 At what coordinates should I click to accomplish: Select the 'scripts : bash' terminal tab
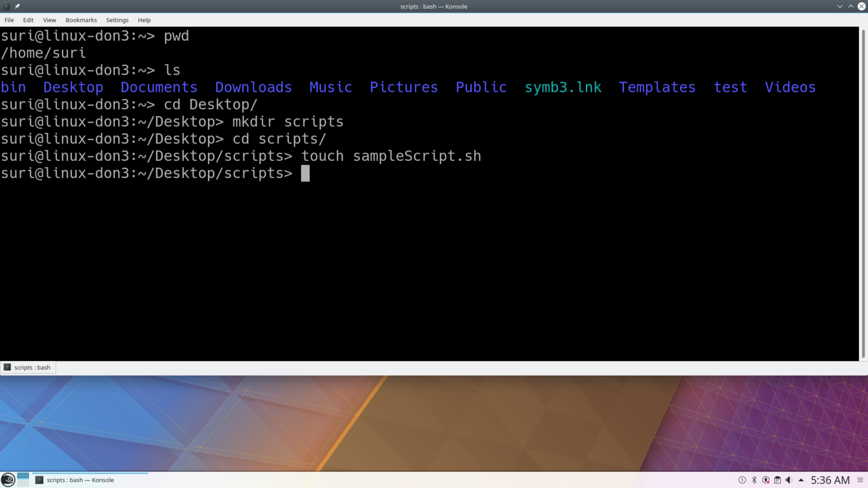28,367
